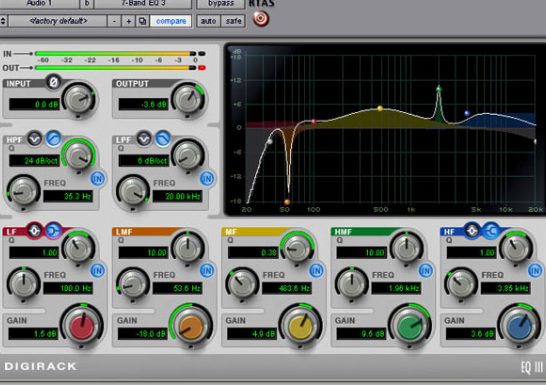Toggle LMF band IN button
The width and height of the screenshot is (546, 385).
coord(207,270)
